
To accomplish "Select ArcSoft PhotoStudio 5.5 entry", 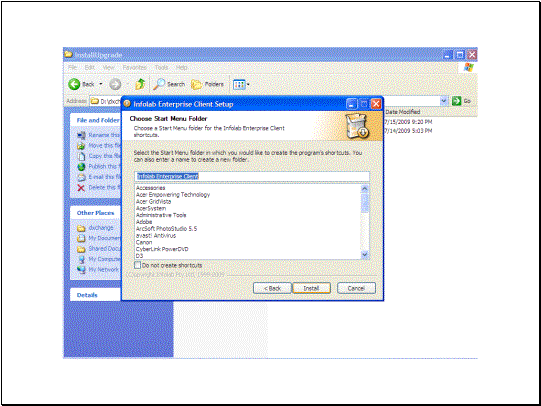I will tap(166, 229).
